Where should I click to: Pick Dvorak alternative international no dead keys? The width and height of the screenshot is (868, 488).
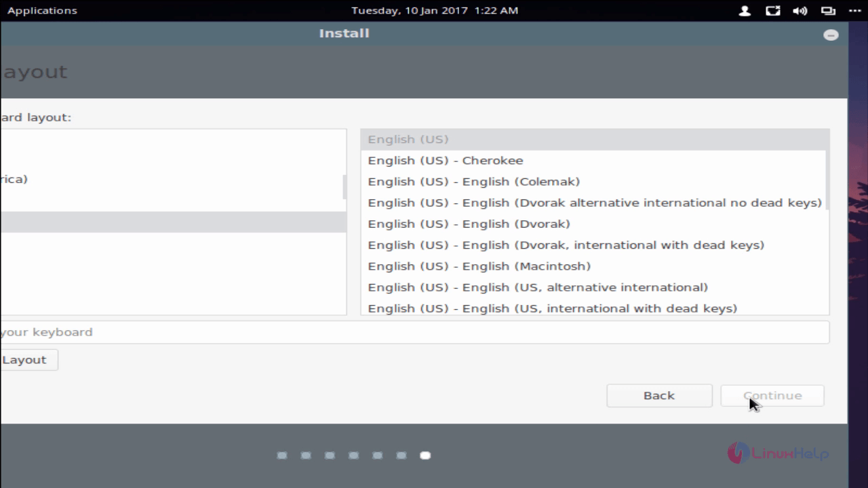point(593,203)
